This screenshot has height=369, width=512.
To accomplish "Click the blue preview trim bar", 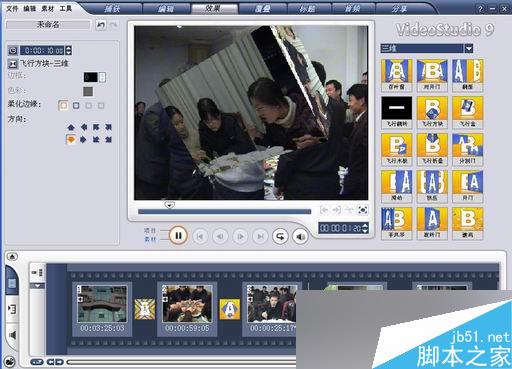I will tap(224, 212).
